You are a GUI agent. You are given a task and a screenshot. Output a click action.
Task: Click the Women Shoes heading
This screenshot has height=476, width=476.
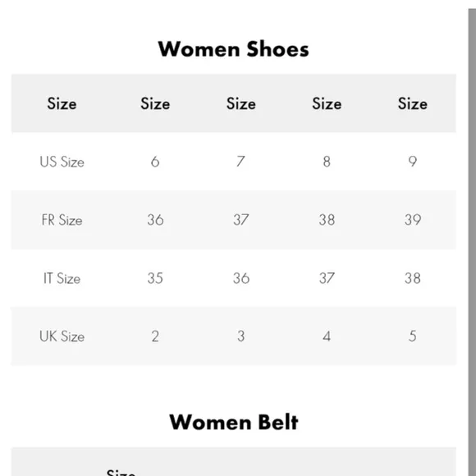pos(233,49)
